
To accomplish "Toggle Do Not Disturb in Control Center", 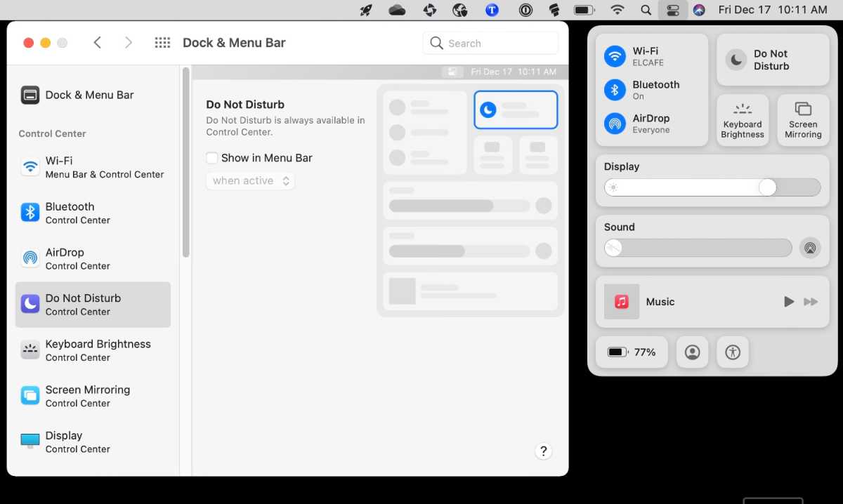I will click(x=736, y=60).
